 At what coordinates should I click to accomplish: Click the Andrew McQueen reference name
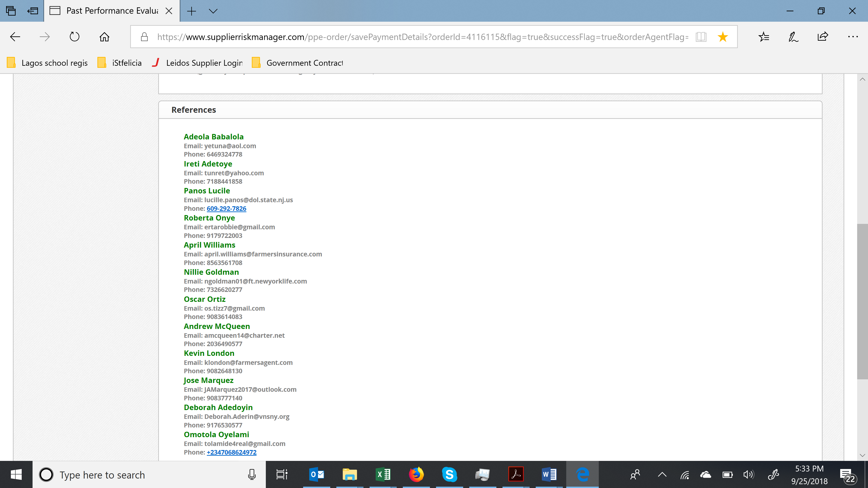pos(217,326)
